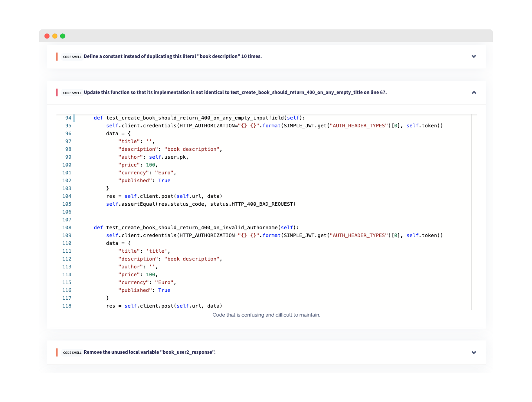This screenshot has height=402, width=532.
Task: Expand the unused "book_user2_response" variable issue chevron
Action: pyautogui.click(x=474, y=352)
